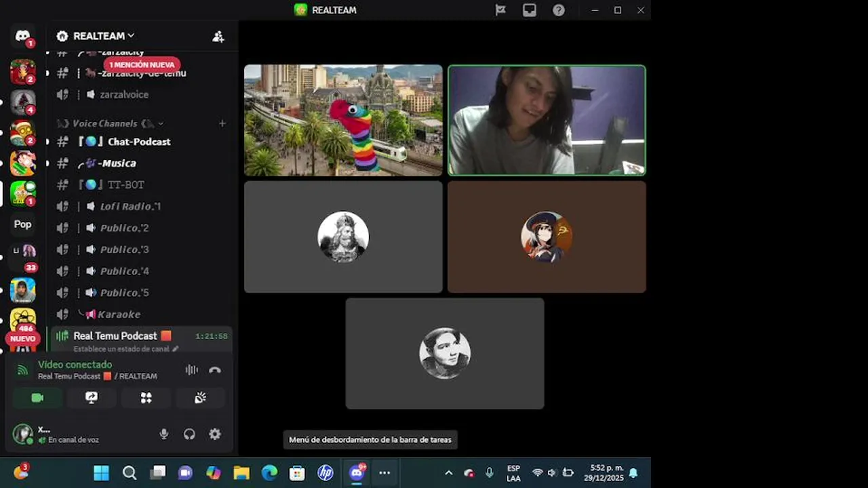
Task: Open Discord direct messages home
Action: tap(23, 36)
